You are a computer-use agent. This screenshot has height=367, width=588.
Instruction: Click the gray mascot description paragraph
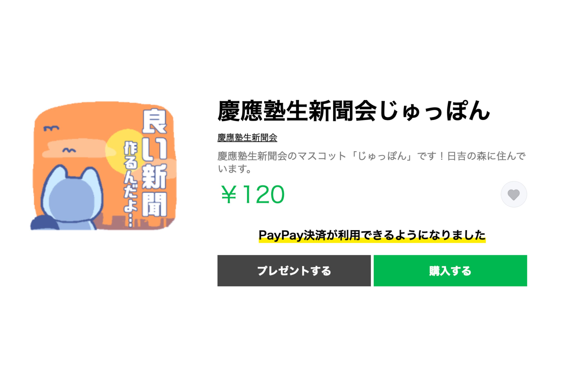(371, 162)
